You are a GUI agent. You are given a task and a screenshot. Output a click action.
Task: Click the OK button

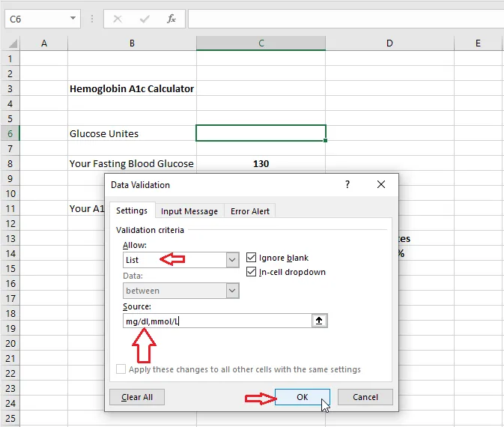pyautogui.click(x=302, y=397)
